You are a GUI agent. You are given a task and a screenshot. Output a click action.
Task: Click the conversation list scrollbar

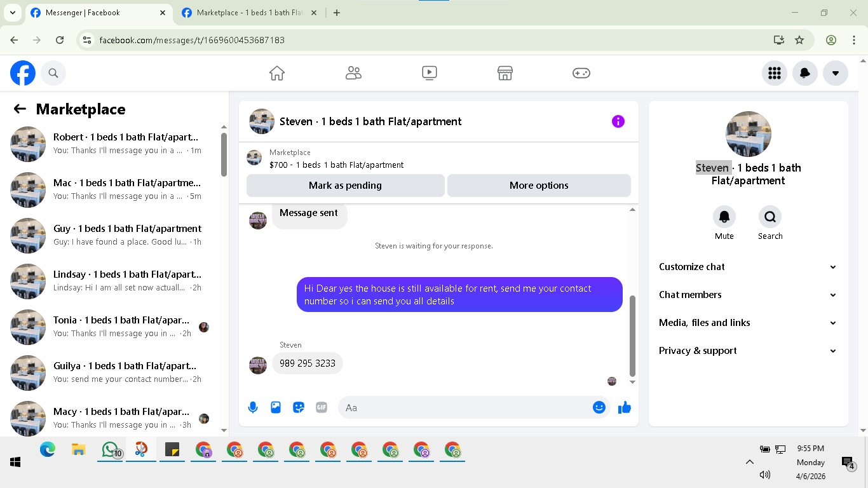[x=224, y=154]
